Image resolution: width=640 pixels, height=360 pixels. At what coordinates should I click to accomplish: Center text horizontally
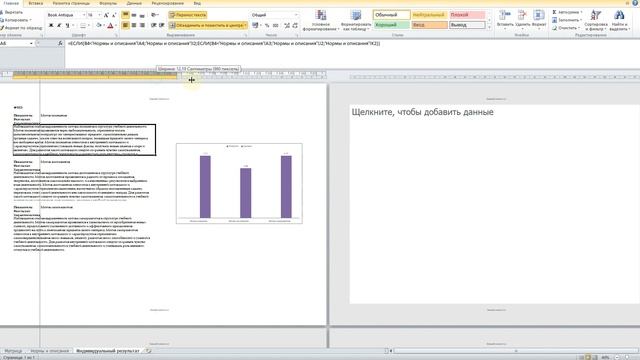(134, 25)
